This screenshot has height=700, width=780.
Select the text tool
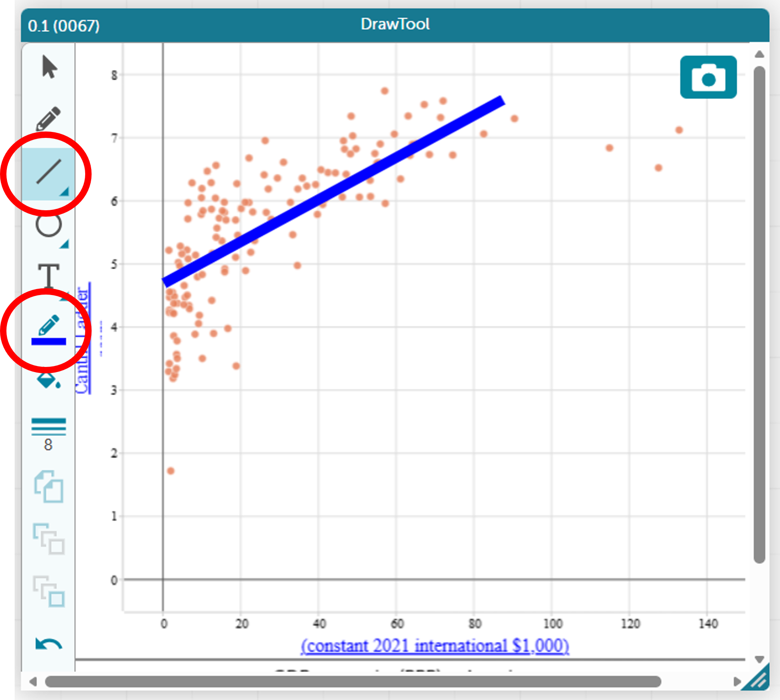48,275
